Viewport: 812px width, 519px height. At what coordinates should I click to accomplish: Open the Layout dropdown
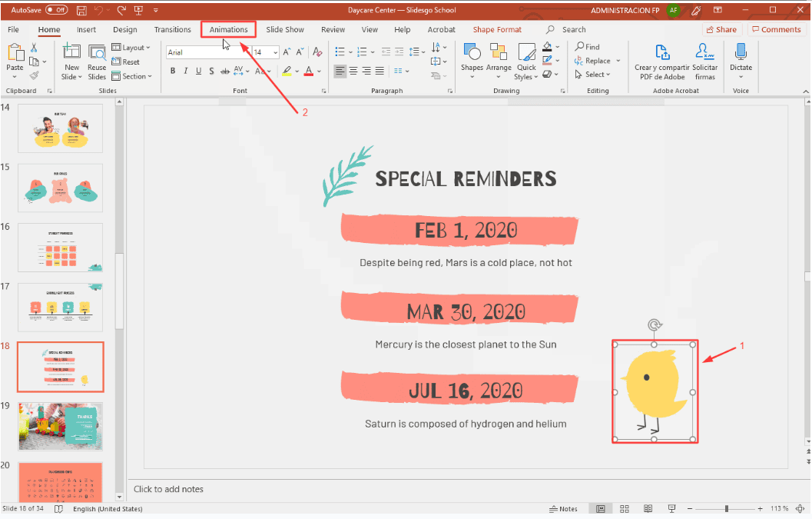pyautogui.click(x=131, y=47)
